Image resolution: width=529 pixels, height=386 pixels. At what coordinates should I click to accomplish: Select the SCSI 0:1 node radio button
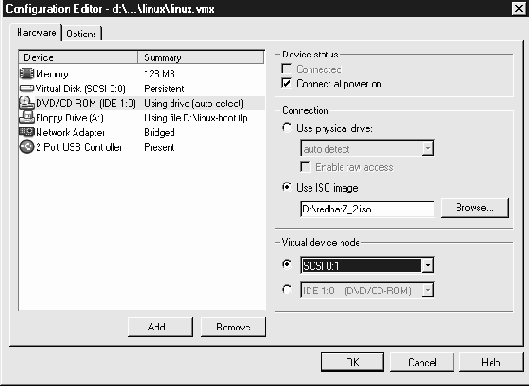287,264
